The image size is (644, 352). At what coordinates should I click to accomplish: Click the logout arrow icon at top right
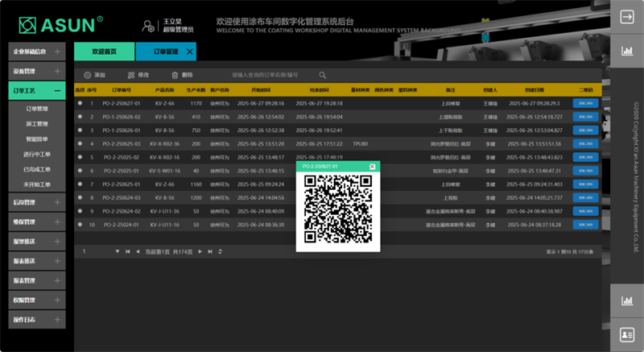click(x=626, y=16)
